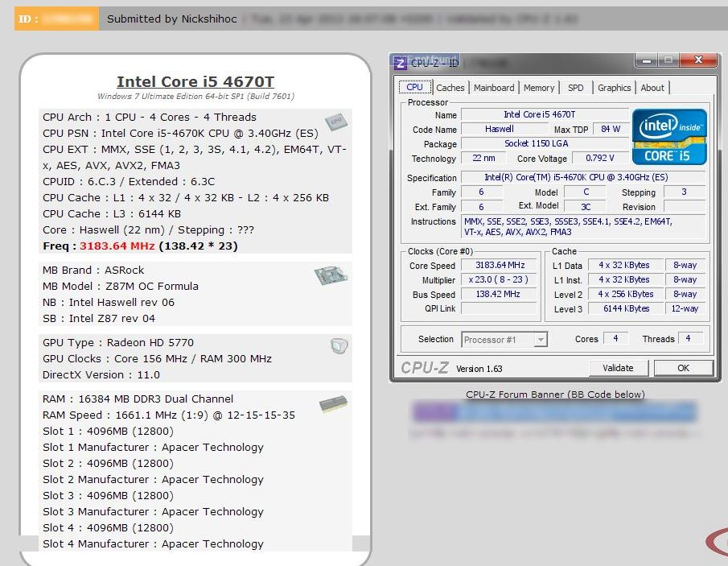Click the GPU icon beside Radeon HD 5770
This screenshot has width=728, height=566.
[x=339, y=345]
